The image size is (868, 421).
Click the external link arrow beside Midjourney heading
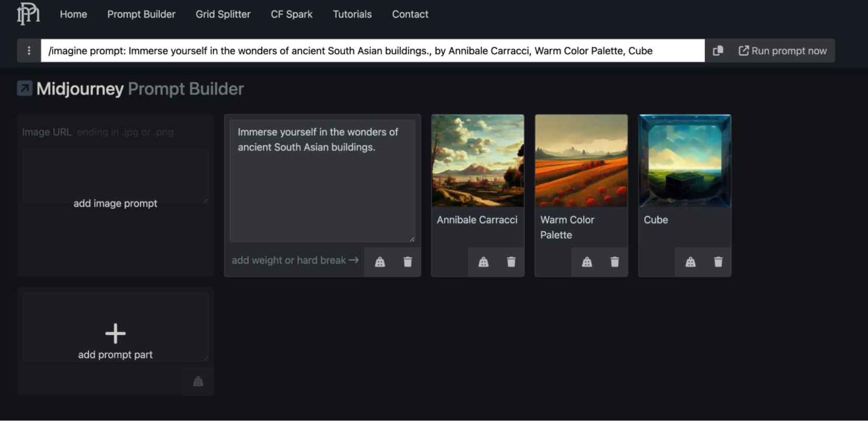pos(24,88)
